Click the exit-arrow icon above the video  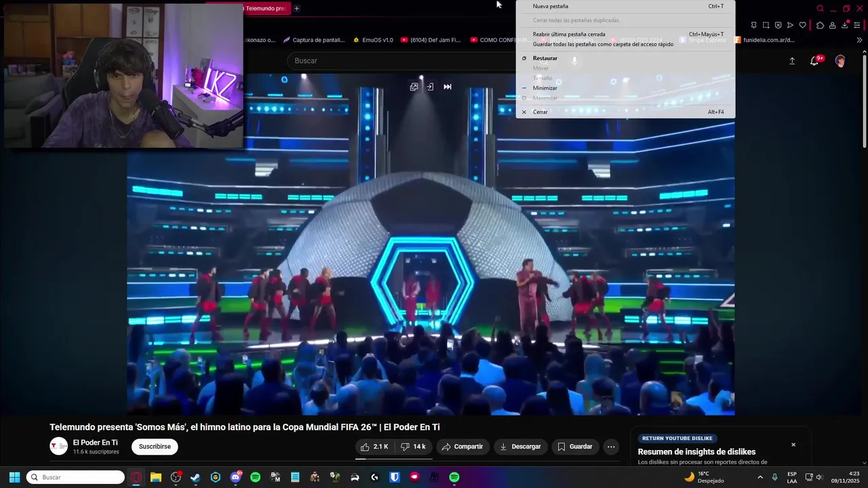coord(430,87)
